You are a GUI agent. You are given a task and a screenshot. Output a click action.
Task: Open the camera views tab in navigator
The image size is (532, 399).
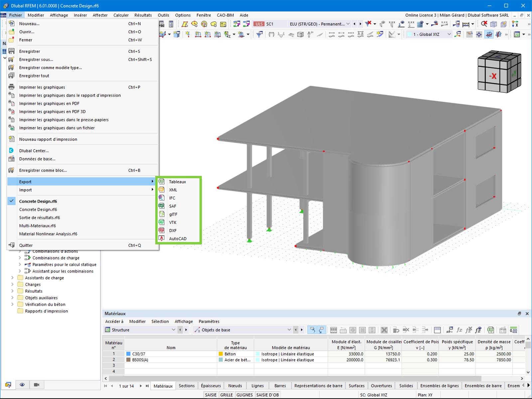[37, 385]
